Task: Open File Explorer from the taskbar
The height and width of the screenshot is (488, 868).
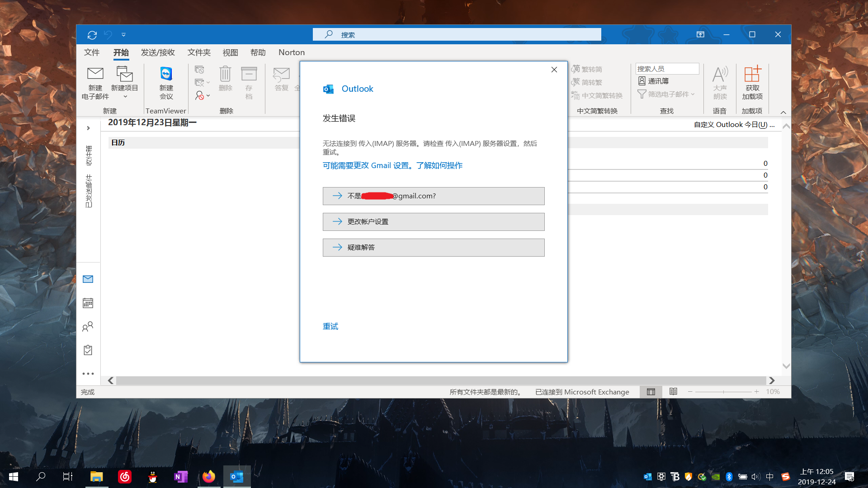Action: [97, 477]
